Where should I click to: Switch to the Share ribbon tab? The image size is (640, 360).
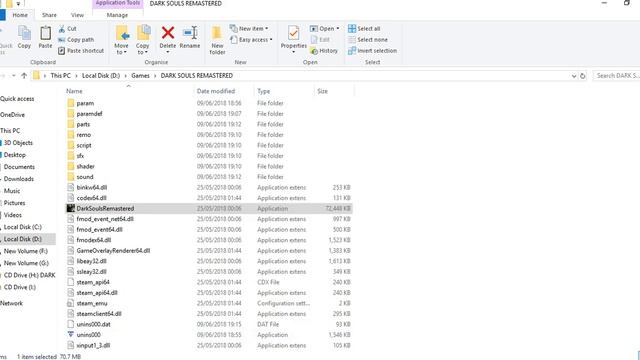49,15
